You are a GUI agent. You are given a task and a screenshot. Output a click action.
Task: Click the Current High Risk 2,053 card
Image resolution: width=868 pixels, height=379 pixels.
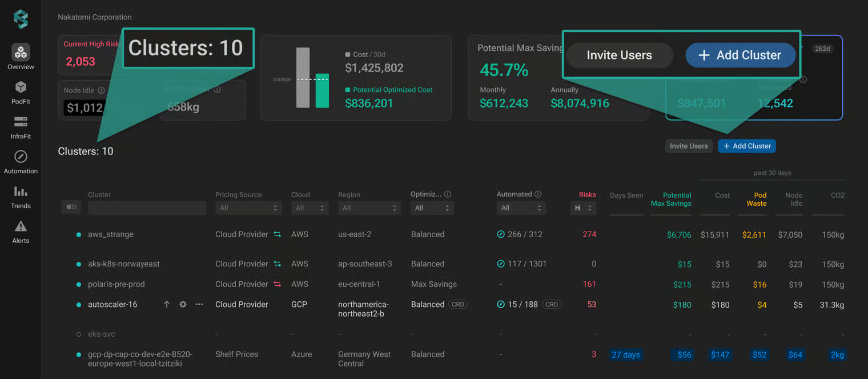pyautogui.click(x=90, y=54)
